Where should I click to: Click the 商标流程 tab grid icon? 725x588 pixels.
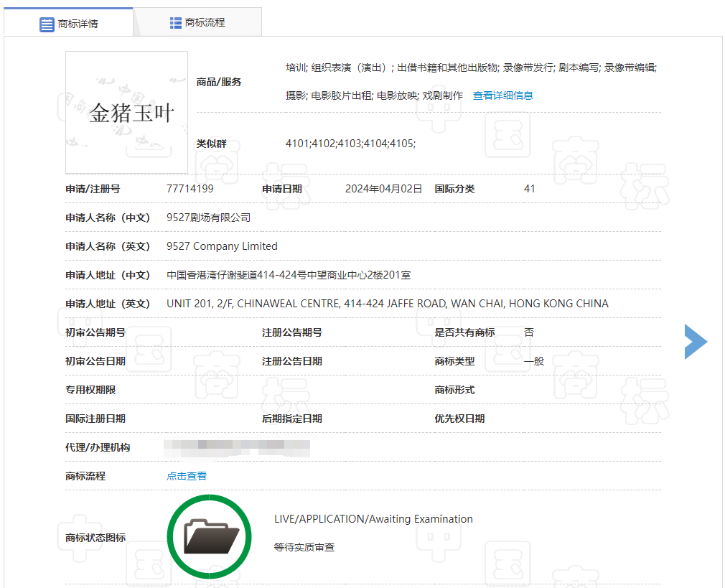(x=175, y=23)
